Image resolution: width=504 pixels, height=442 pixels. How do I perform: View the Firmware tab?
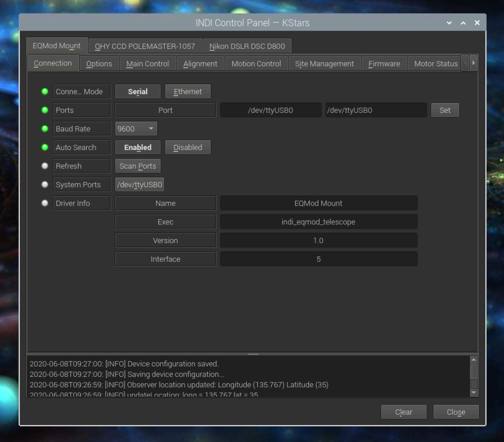(384, 64)
